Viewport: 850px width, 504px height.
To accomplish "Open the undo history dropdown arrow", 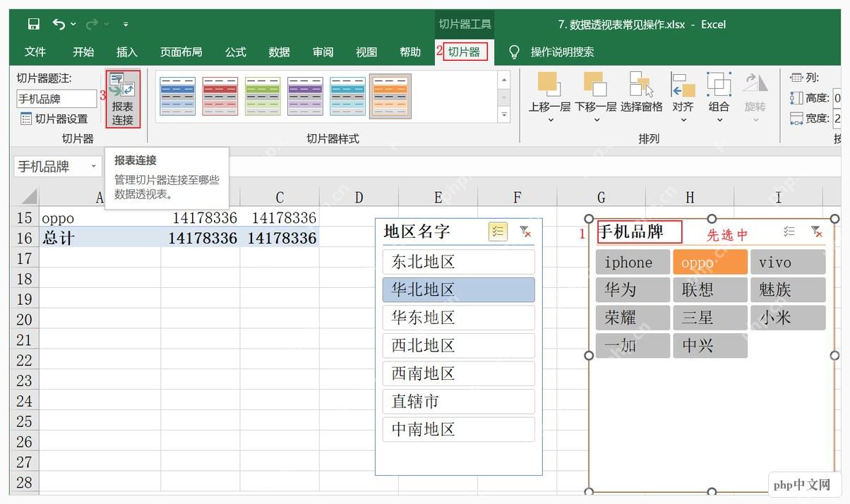I will pyautogui.click(x=73, y=25).
